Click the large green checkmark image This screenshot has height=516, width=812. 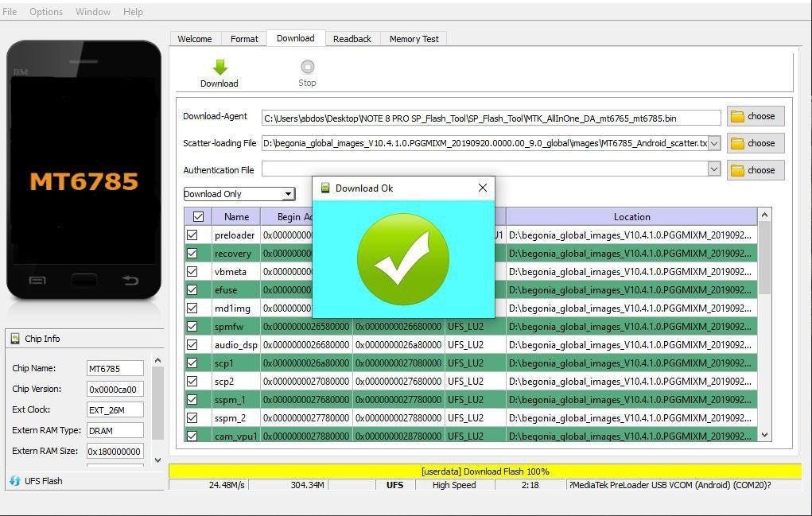coord(403,258)
